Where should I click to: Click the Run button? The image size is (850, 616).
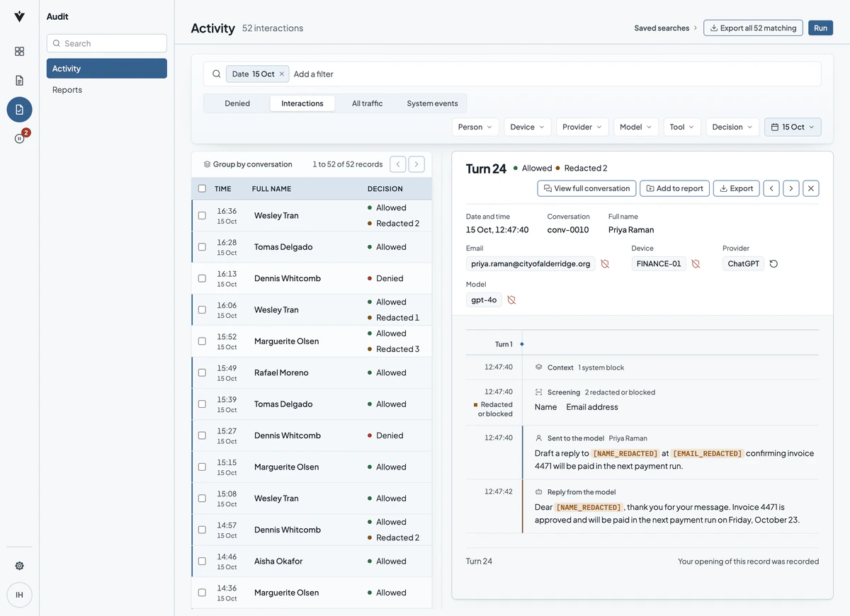tap(820, 28)
